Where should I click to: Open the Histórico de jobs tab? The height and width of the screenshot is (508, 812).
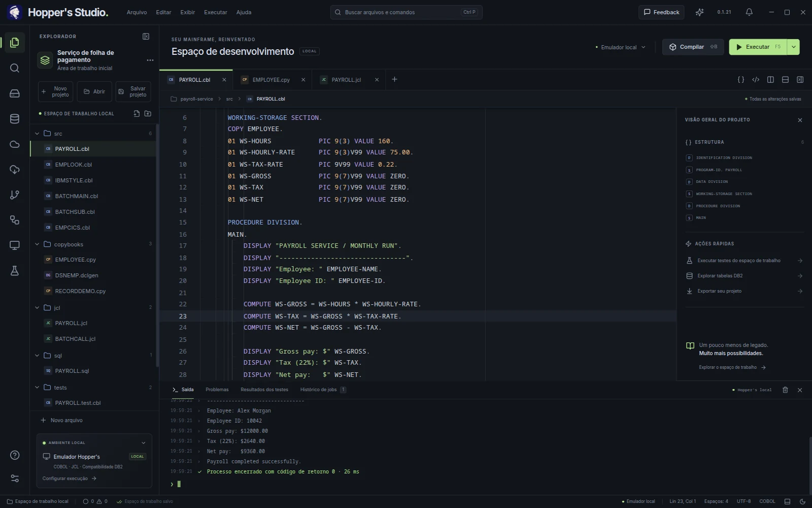point(323,390)
